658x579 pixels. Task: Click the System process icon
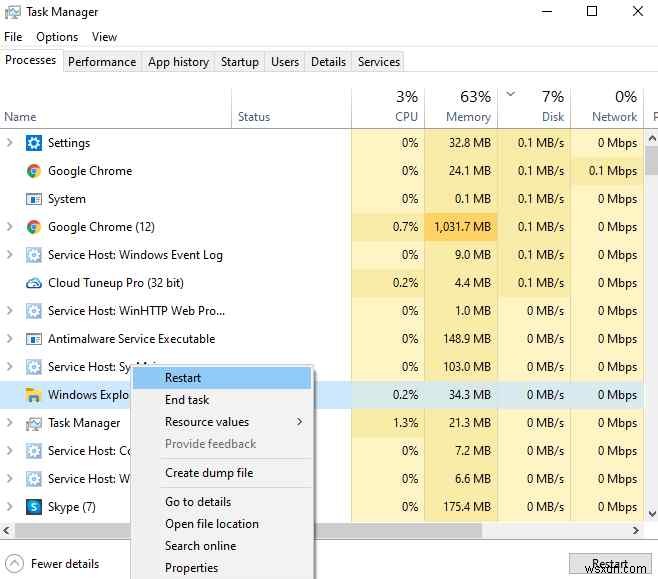coord(34,199)
